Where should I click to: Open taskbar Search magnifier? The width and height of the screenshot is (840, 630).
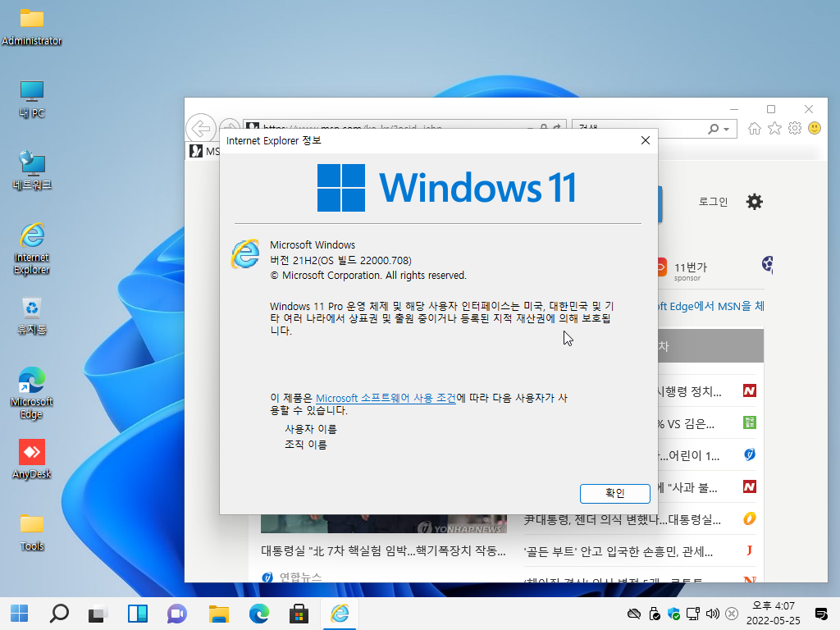[59, 614]
